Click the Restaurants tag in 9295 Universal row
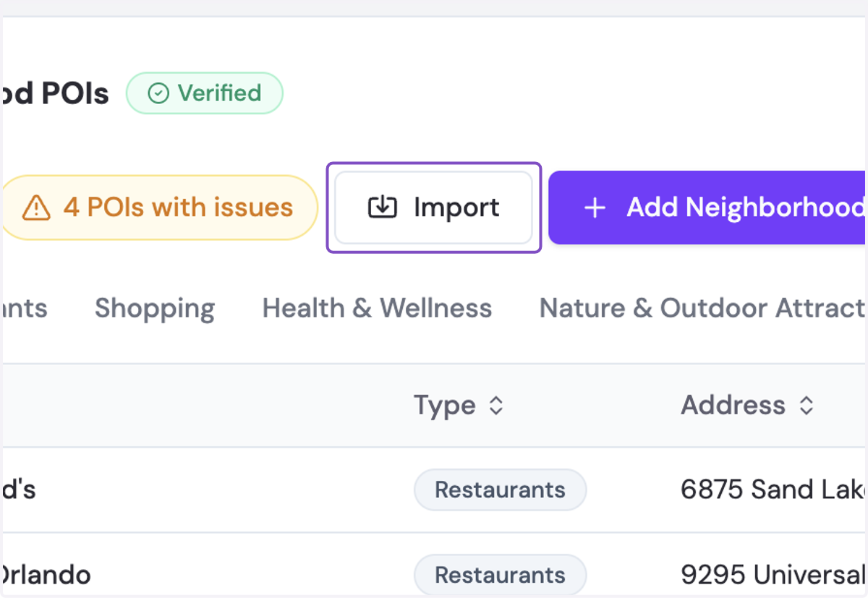Screen dimensions: 868x598 (500, 575)
